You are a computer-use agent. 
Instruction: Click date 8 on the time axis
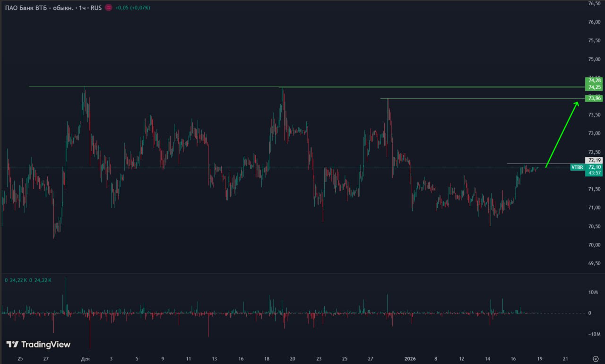click(x=436, y=359)
